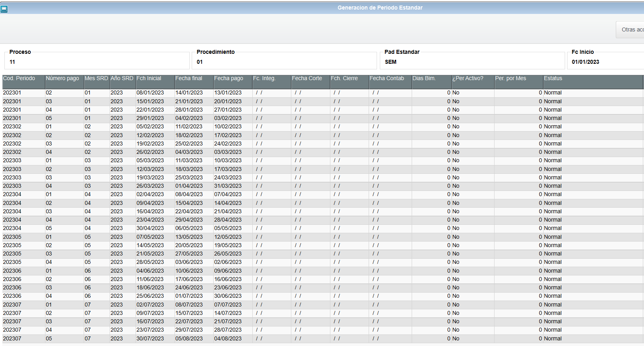Click the Estatus column header
This screenshot has width=644, height=346.
point(593,82)
